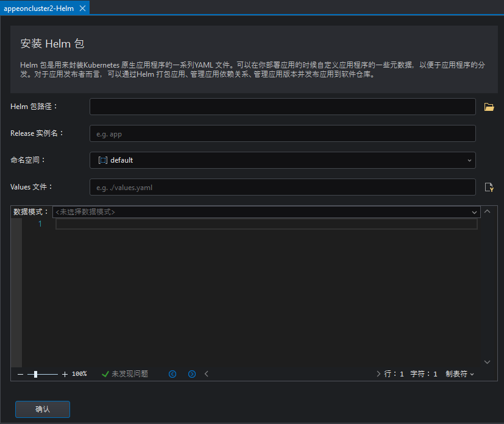Click the line number 1 in gutter

click(x=40, y=224)
